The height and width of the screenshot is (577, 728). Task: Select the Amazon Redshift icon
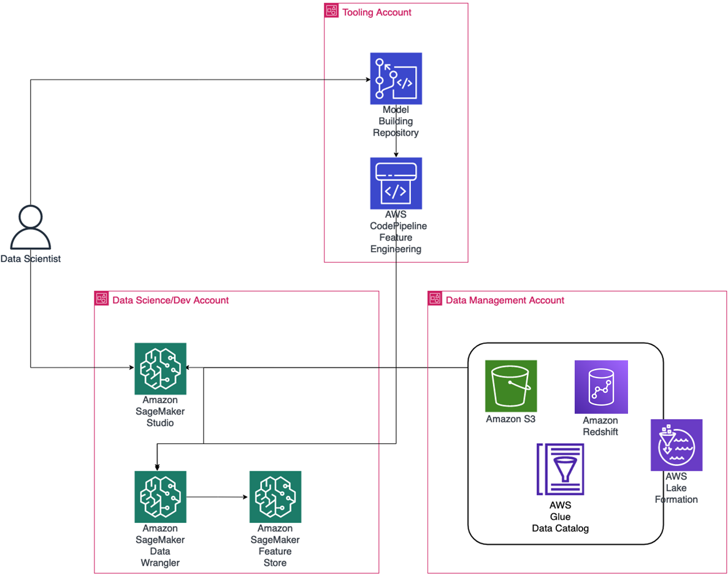point(601,387)
